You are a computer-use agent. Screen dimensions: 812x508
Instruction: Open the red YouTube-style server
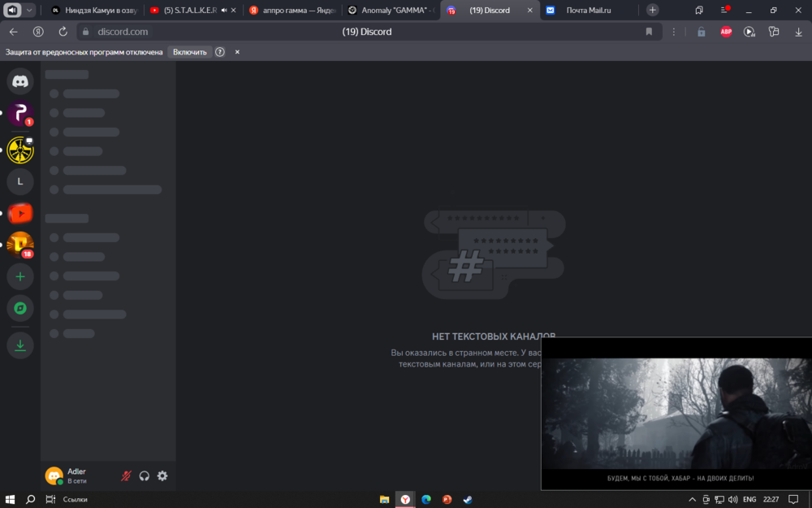(20, 214)
